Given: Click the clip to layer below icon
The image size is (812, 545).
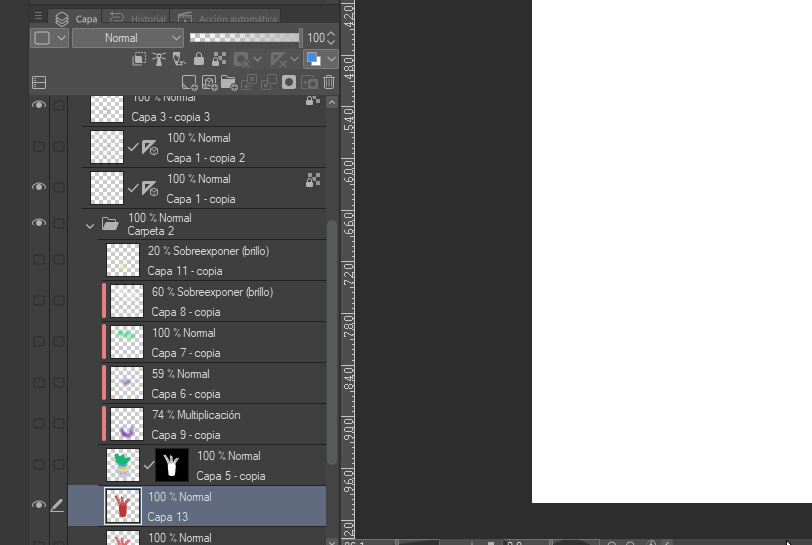Looking at the screenshot, I should click(139, 59).
